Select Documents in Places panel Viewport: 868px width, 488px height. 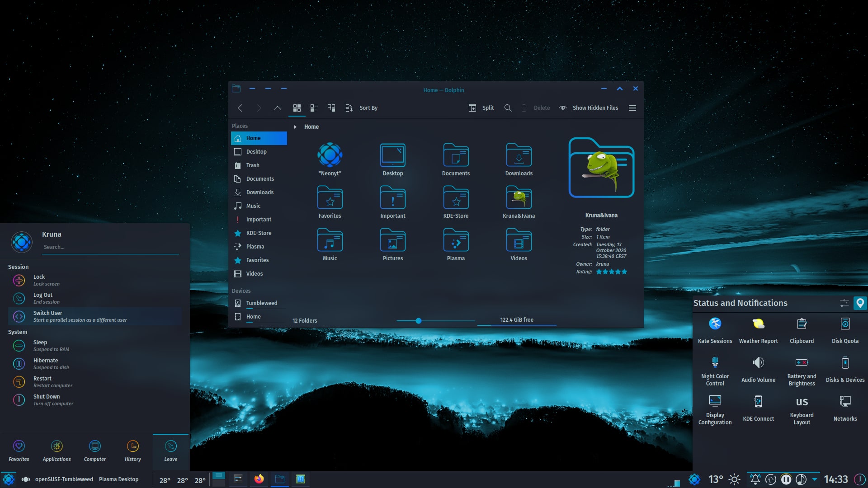pyautogui.click(x=259, y=179)
